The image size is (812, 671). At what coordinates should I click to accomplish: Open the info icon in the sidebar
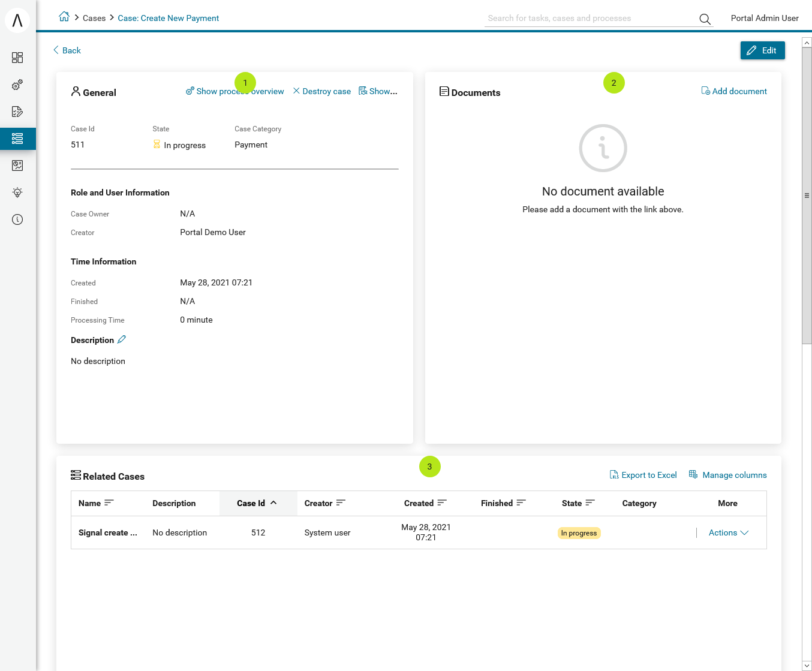click(17, 219)
